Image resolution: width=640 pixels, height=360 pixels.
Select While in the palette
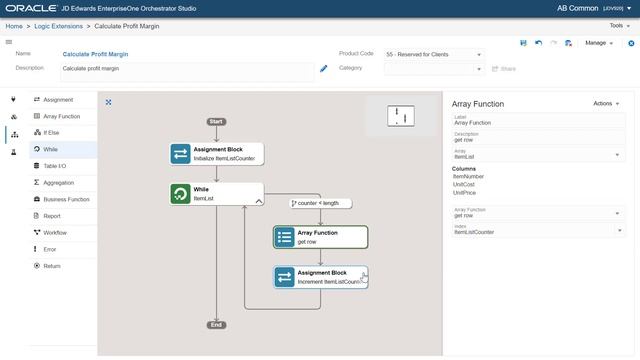[63, 149]
